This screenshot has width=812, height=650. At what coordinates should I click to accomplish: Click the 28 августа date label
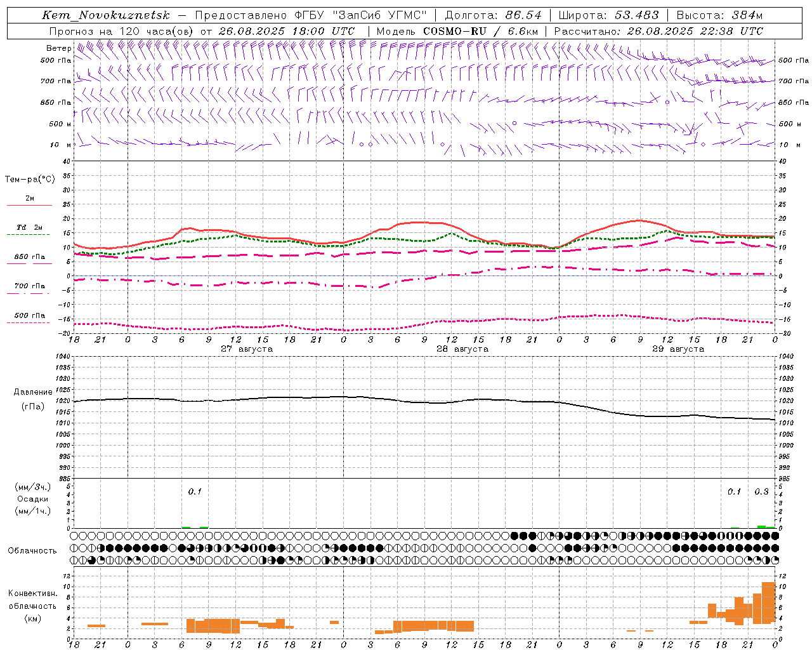(462, 349)
